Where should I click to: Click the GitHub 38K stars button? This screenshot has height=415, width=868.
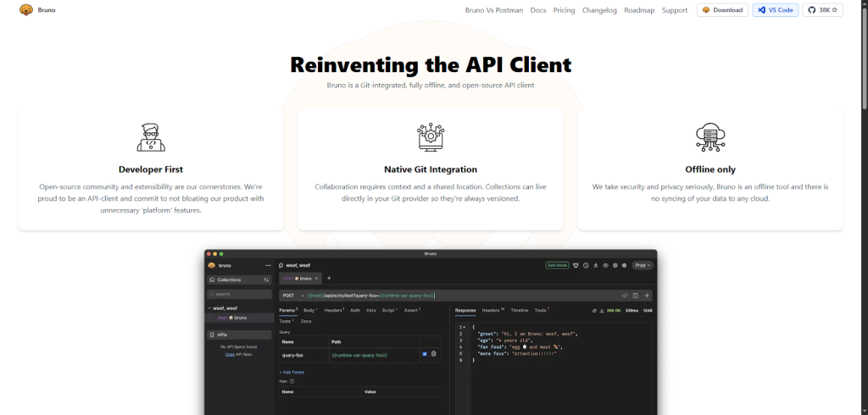[x=822, y=10]
